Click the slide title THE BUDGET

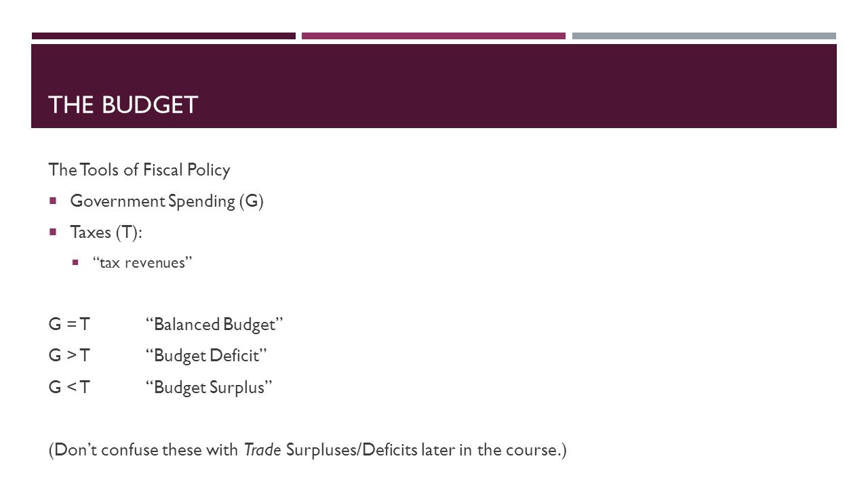(x=123, y=105)
